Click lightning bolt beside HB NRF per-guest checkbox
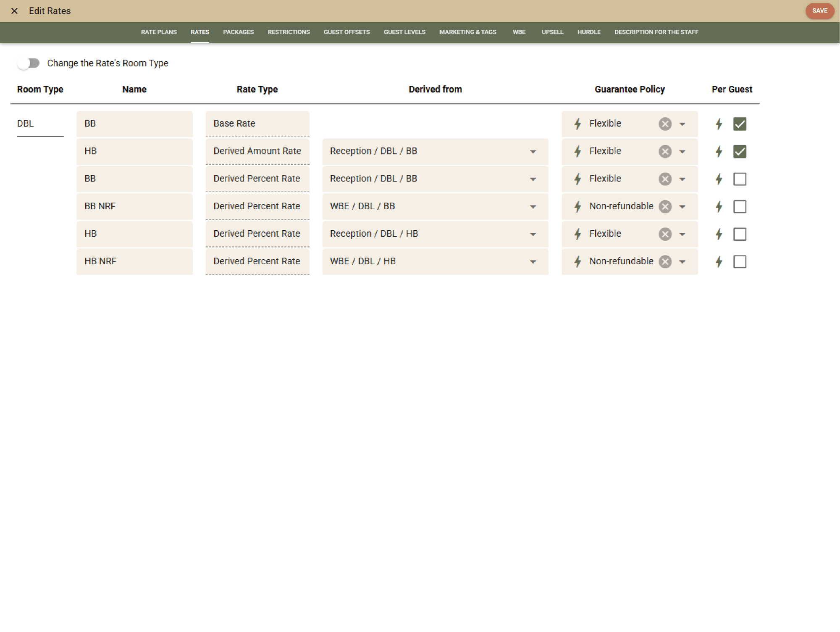 click(x=719, y=261)
